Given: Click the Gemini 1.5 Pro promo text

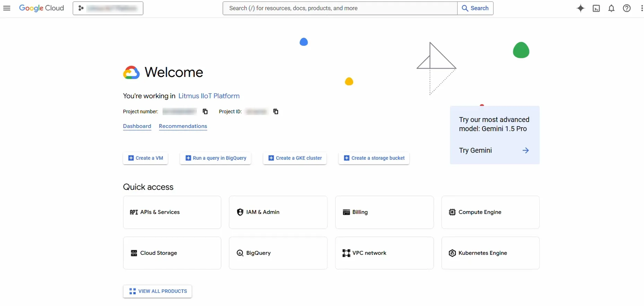Looking at the screenshot, I should (494, 124).
